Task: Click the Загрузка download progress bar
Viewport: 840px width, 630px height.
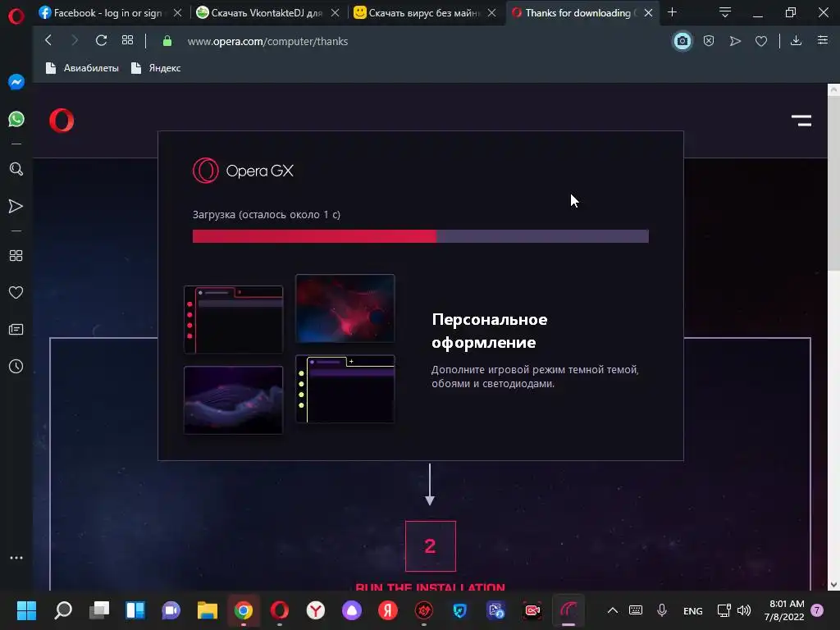Action: (x=421, y=236)
